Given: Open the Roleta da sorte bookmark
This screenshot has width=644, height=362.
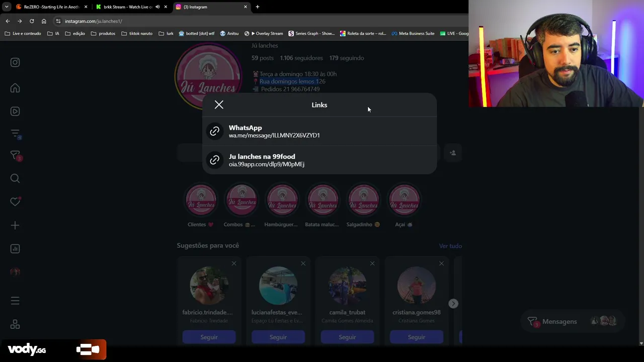Looking at the screenshot, I should [x=363, y=34].
